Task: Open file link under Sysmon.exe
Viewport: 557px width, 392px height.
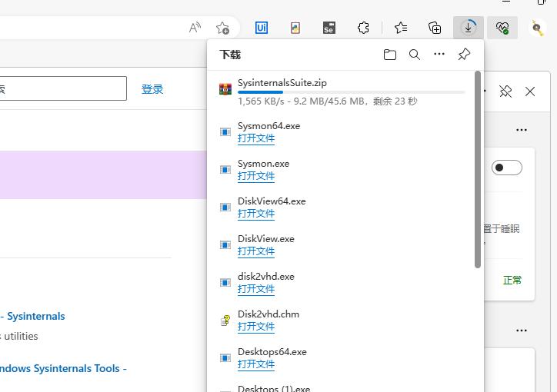Action: [256, 176]
